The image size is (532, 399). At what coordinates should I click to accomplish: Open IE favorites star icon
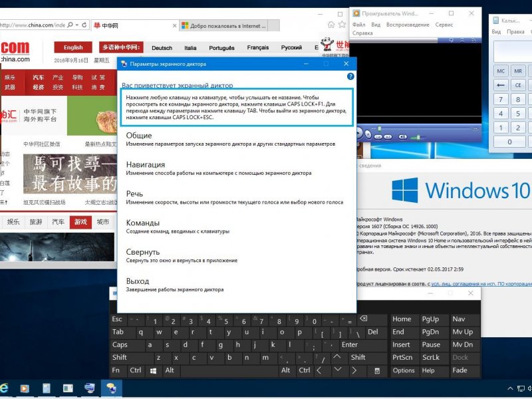[x=342, y=25]
